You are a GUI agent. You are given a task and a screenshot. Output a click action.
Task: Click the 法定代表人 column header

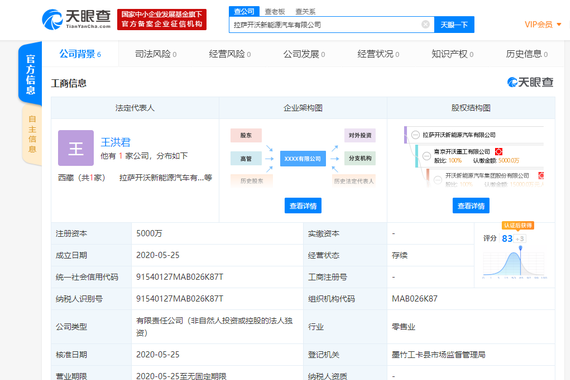tap(135, 108)
